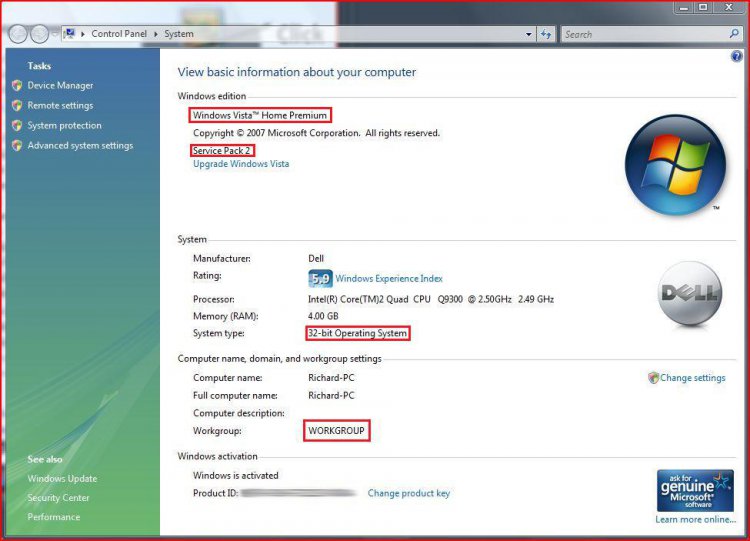Click the Intel Core 2 Quad processor text
The image size is (750, 541).
click(430, 299)
